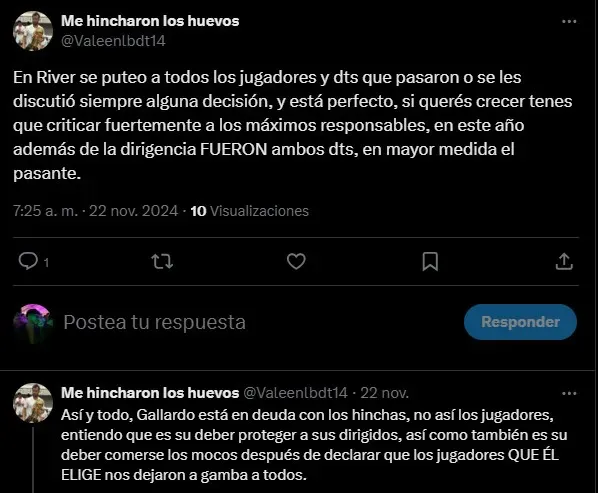This screenshot has height=493, width=598.
Task: Like the tweet with the heart icon
Action: point(296,262)
